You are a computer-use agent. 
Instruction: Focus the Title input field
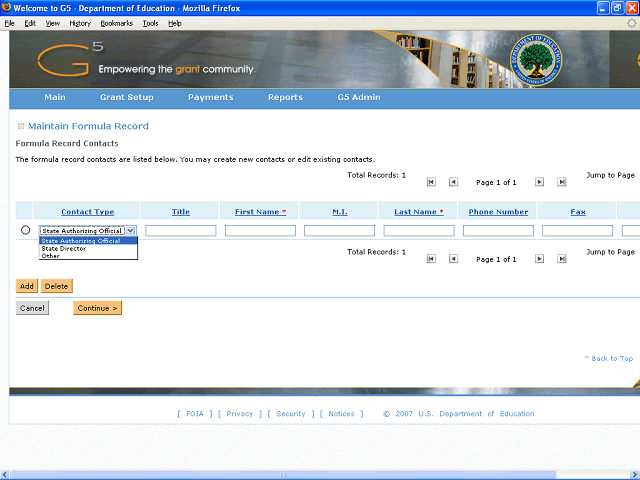click(x=181, y=231)
